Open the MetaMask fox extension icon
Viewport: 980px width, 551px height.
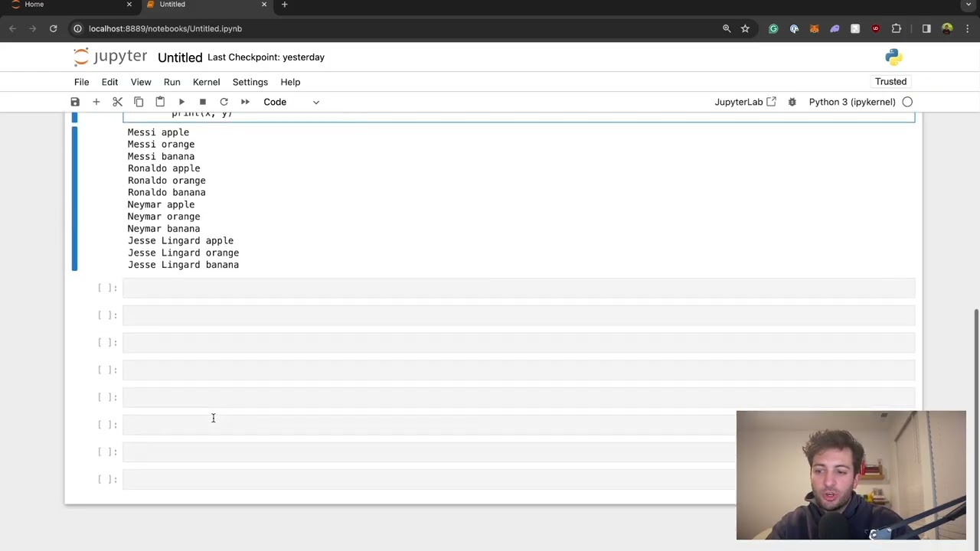(x=814, y=29)
